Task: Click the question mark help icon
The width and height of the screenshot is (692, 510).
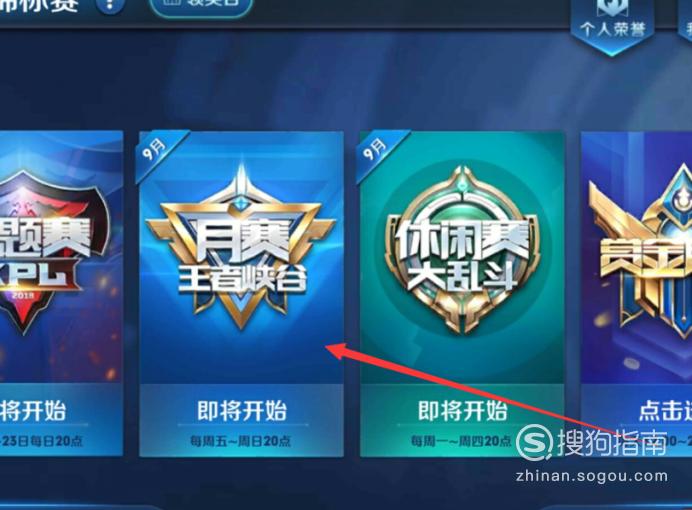Action: point(109,7)
